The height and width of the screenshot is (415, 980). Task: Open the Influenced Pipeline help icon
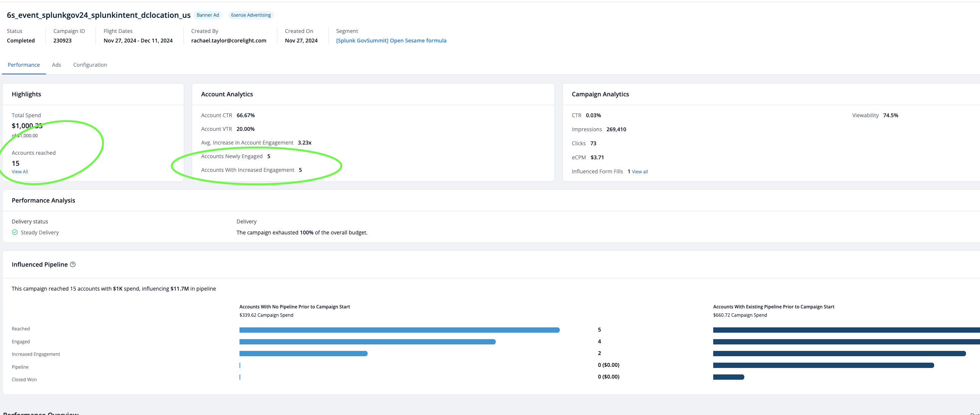pyautogui.click(x=73, y=264)
